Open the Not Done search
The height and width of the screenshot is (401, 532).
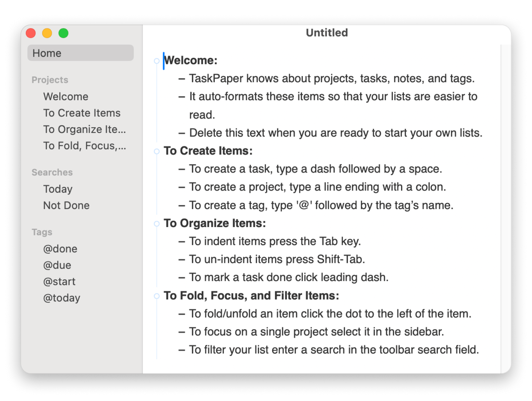pyautogui.click(x=66, y=205)
